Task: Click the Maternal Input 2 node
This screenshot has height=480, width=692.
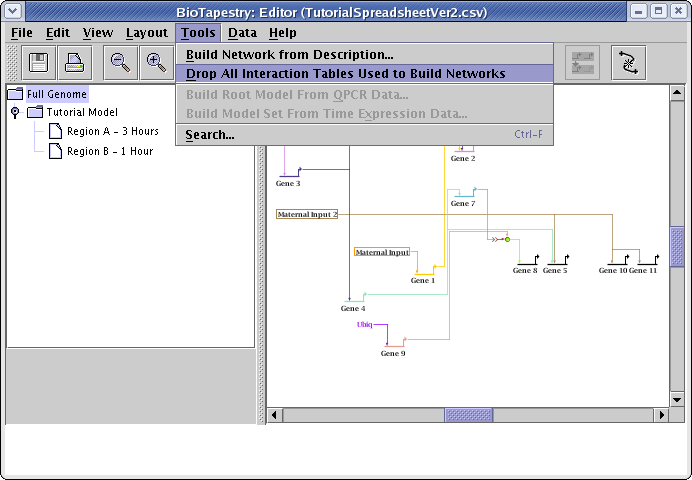Action: [307, 214]
